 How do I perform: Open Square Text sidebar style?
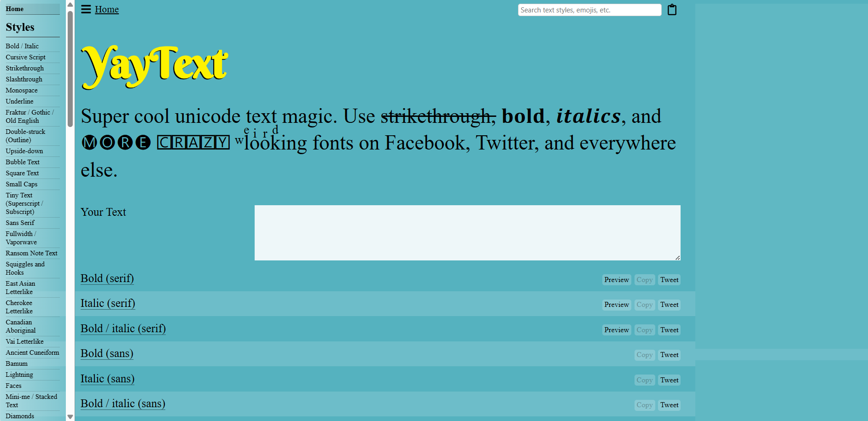[x=22, y=173]
